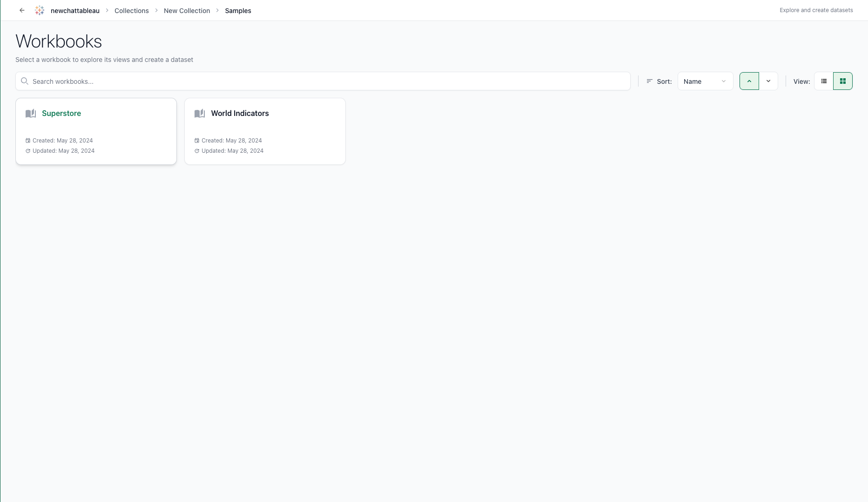This screenshot has width=868, height=502.
Task: Click the World Indicators workbook book icon
Action: tap(200, 113)
